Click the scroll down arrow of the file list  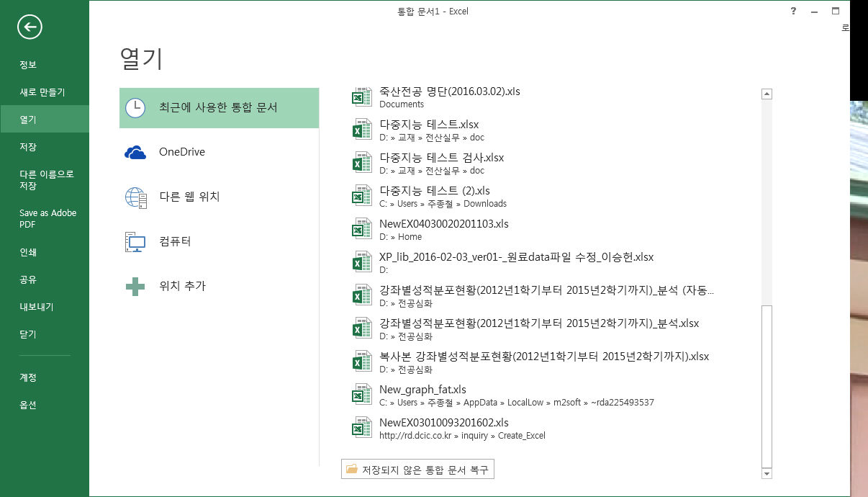(767, 473)
